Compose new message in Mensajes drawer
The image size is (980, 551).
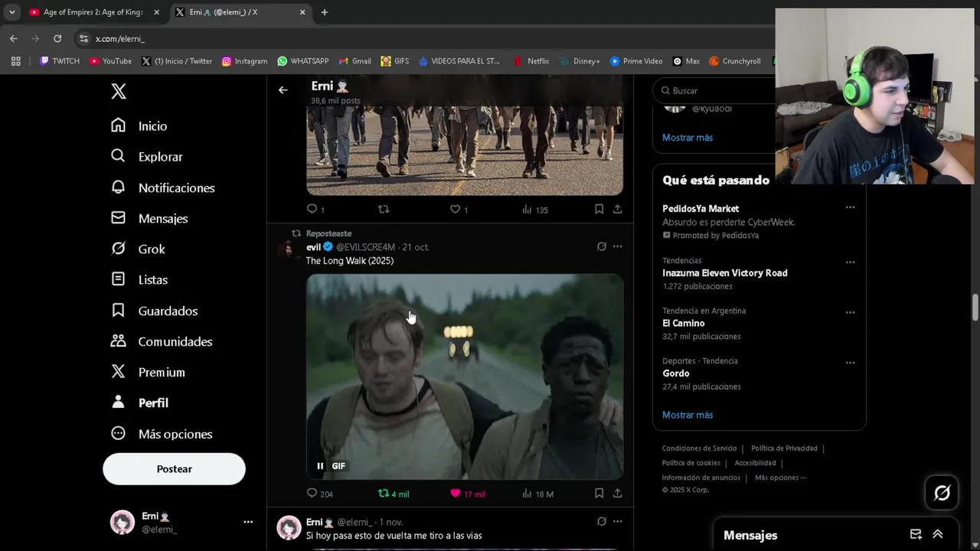coord(915,534)
